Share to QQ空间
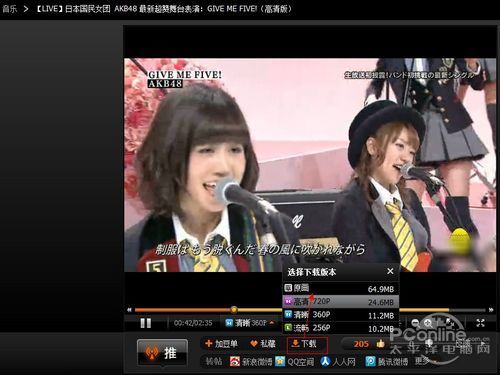500x375 pixels. tap(295, 361)
